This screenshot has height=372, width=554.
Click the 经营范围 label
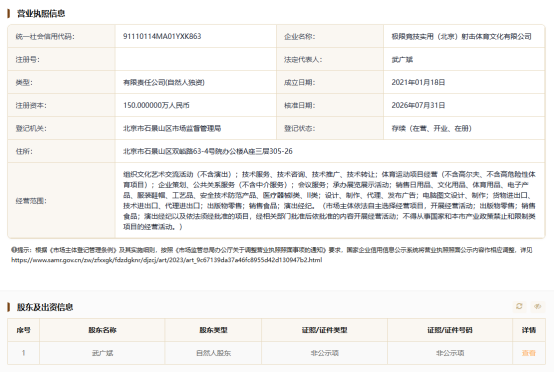(31, 201)
